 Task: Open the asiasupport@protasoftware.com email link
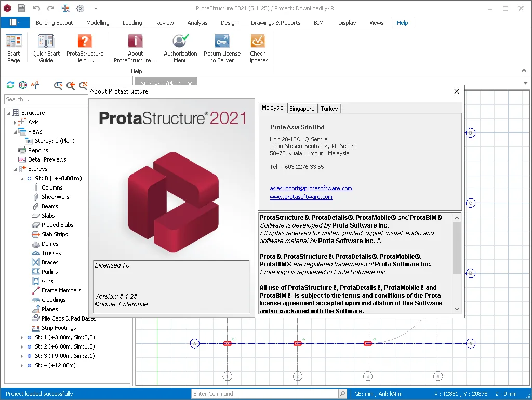[x=311, y=188]
